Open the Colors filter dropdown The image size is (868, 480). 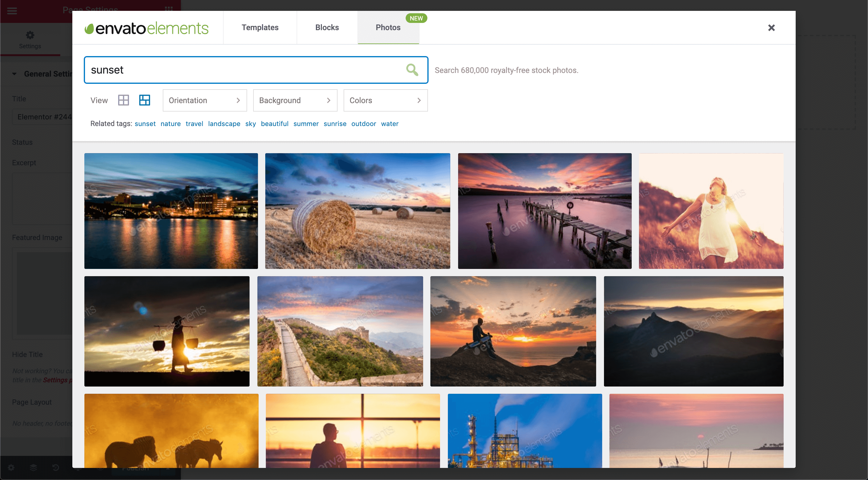385,100
